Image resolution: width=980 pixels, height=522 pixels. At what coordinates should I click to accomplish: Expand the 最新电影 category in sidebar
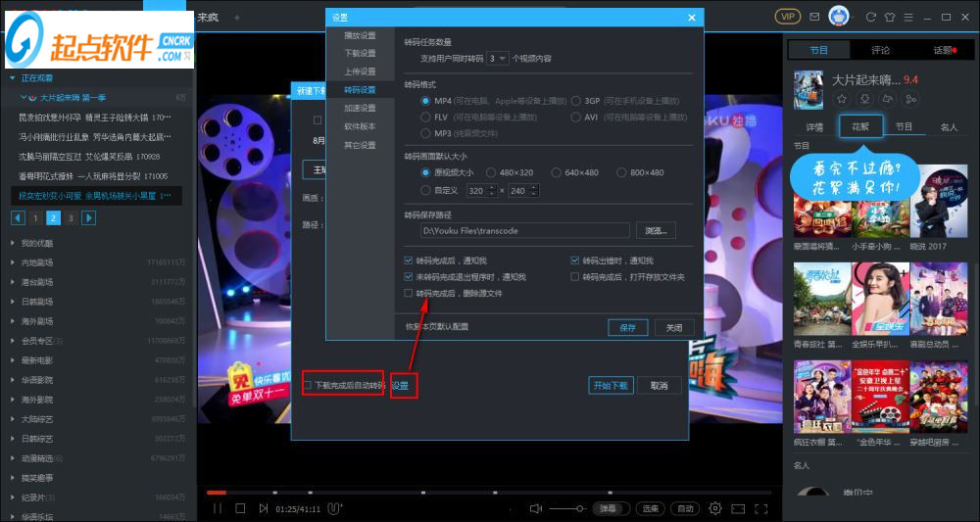pos(13,360)
